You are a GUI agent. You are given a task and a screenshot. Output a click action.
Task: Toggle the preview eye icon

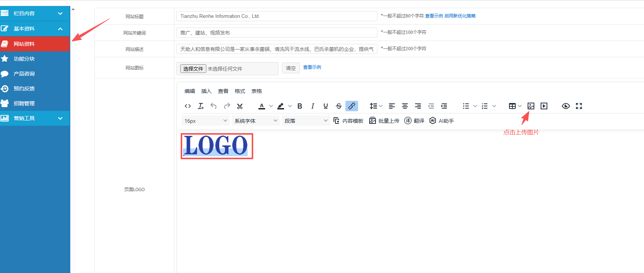566,106
